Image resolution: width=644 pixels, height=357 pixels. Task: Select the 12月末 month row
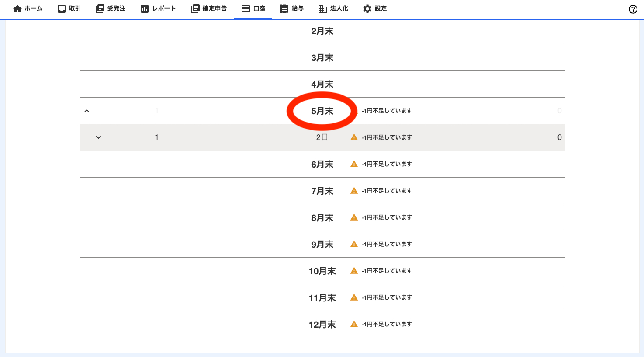[x=322, y=325]
